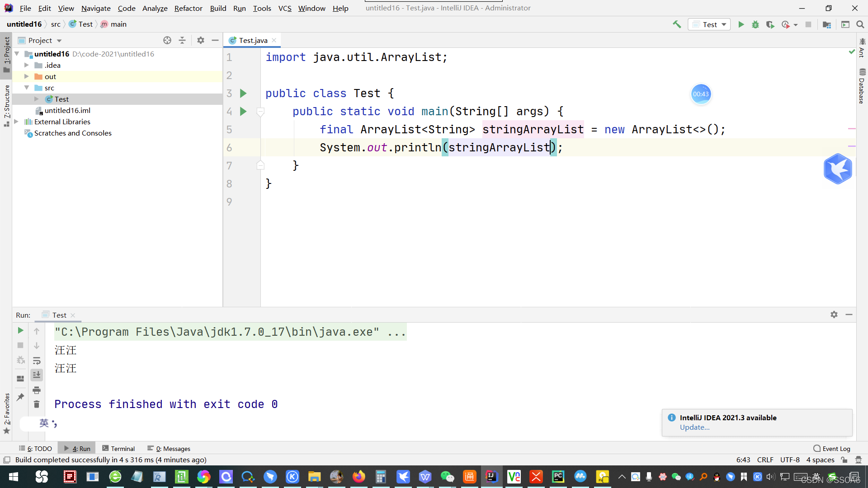The image size is (868, 488).
Task: Click the 00:43 timer bubble
Action: coord(701,94)
